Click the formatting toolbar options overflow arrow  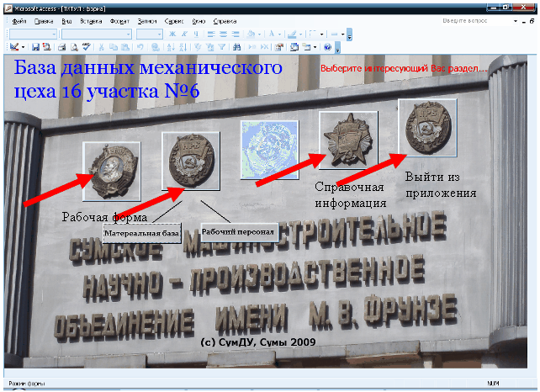click(349, 34)
